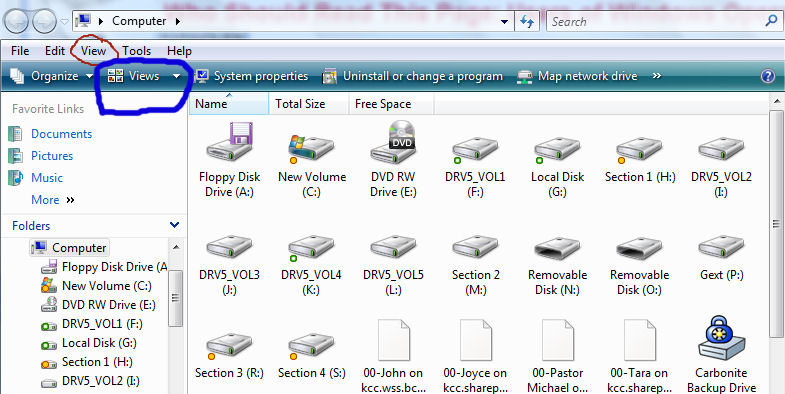Select Removable Disk (N:) icon
This screenshot has height=394, width=785.
(x=557, y=247)
